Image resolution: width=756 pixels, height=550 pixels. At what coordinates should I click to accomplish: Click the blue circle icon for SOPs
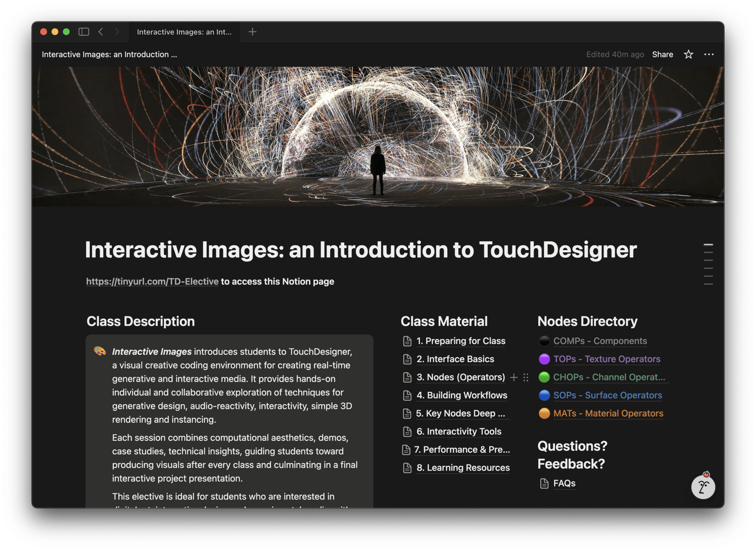click(544, 395)
